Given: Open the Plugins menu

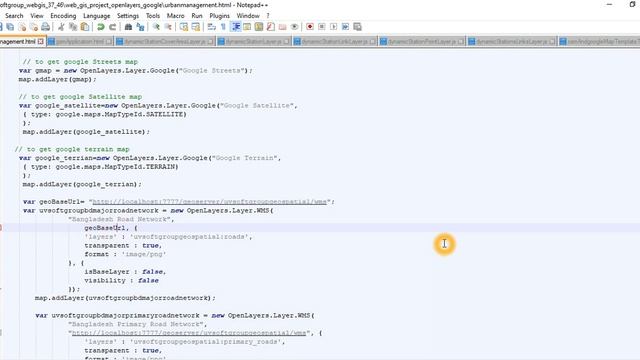Looking at the screenshot, I should tap(220, 16).
